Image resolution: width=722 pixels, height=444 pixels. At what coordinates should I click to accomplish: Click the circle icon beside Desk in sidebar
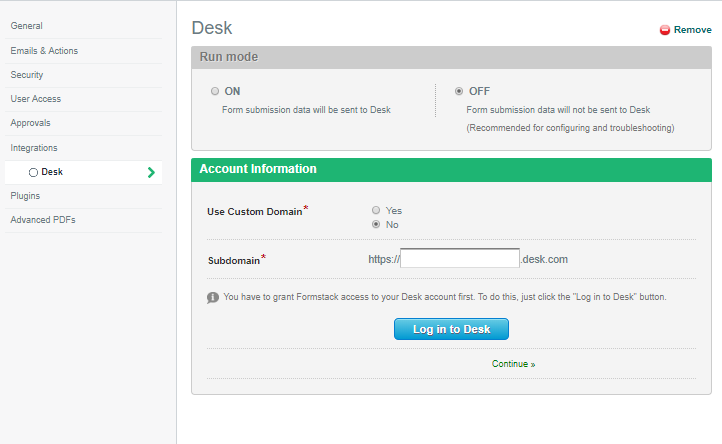click(x=33, y=172)
